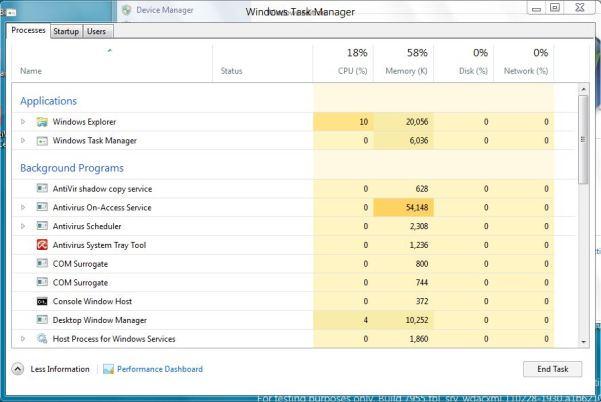
Task: Sort by the Memory (K) column header
Action: (x=403, y=63)
